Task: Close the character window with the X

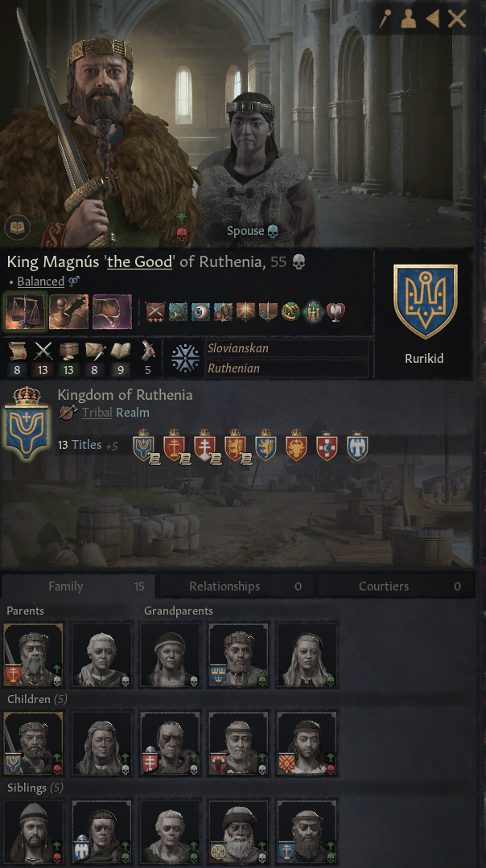Action: pyautogui.click(x=457, y=19)
